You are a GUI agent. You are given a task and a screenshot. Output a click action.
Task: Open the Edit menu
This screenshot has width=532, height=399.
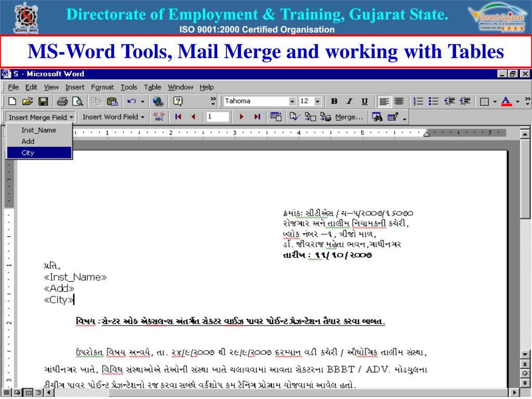point(31,87)
